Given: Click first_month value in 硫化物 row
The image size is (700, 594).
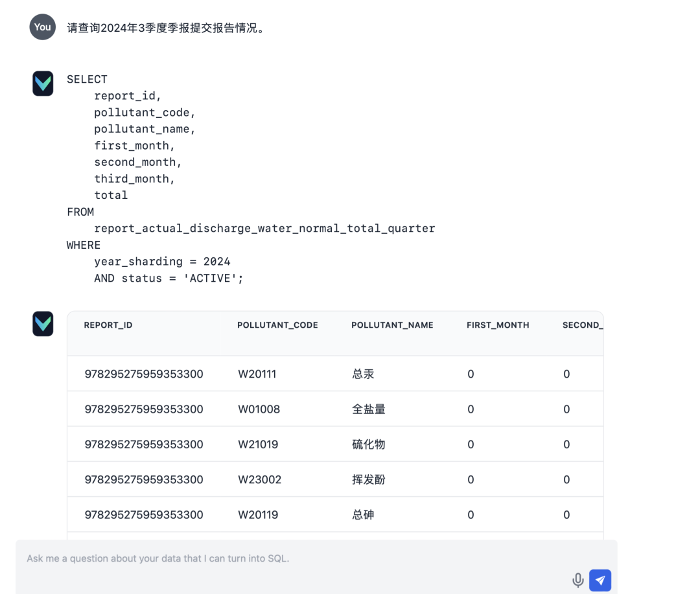Looking at the screenshot, I should coord(471,444).
